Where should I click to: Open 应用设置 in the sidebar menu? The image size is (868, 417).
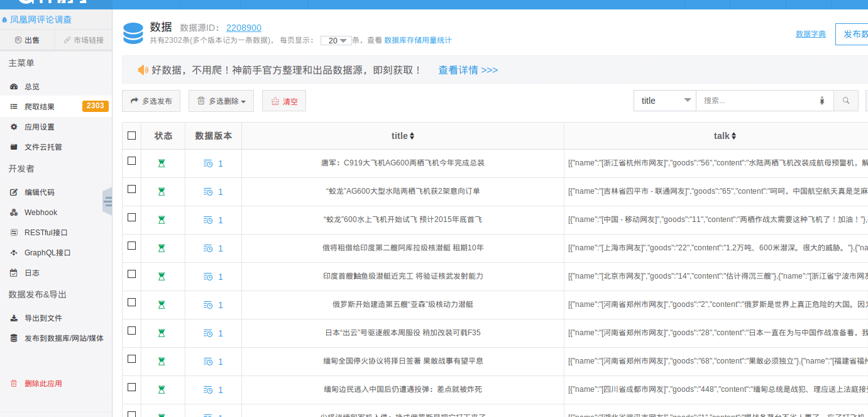[40, 127]
